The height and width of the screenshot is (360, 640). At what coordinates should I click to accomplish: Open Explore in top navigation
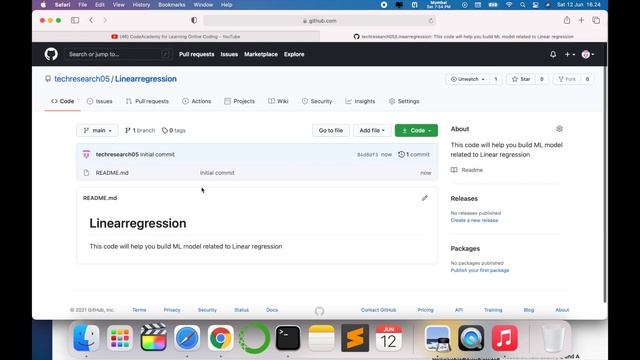[294, 54]
